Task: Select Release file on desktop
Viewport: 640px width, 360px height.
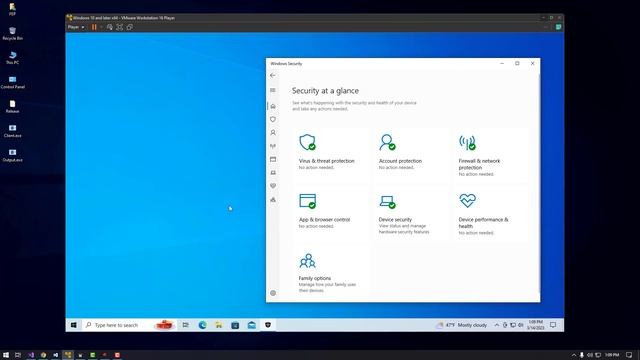Action: click(x=13, y=107)
